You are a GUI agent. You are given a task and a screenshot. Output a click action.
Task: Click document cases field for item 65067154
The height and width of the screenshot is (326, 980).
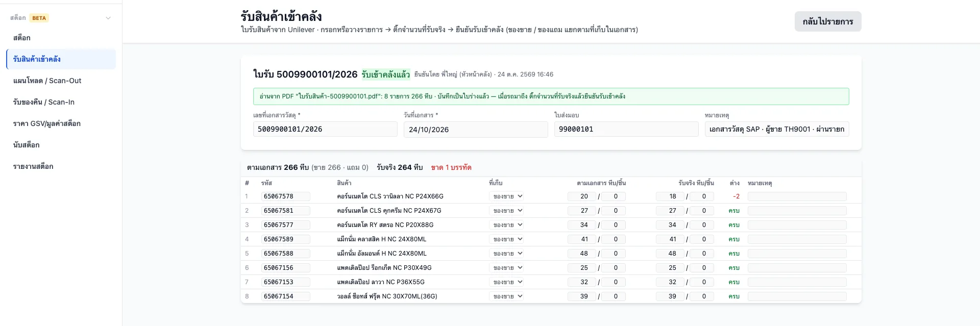click(x=582, y=296)
